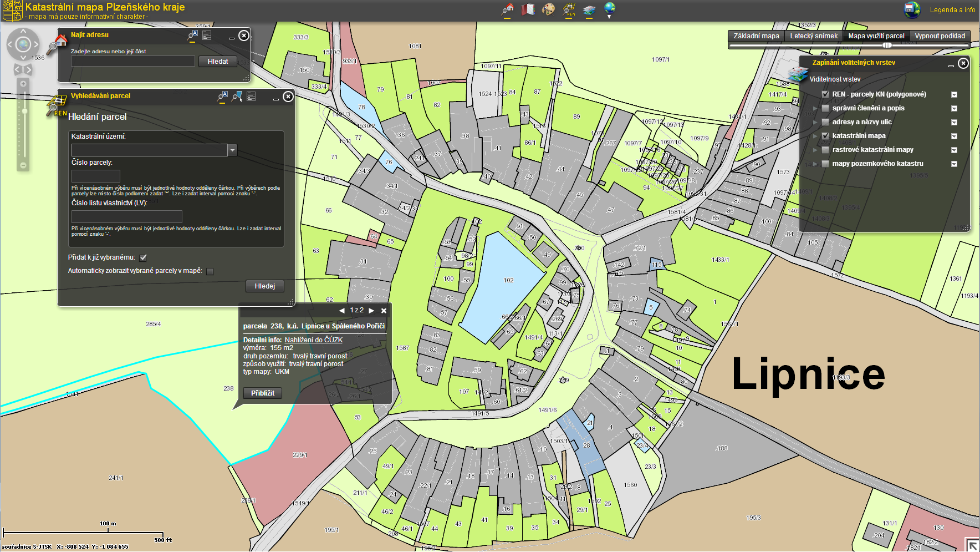The image size is (980, 552).
Task: Open options menu for adresy a názvy ulic
Action: [954, 123]
